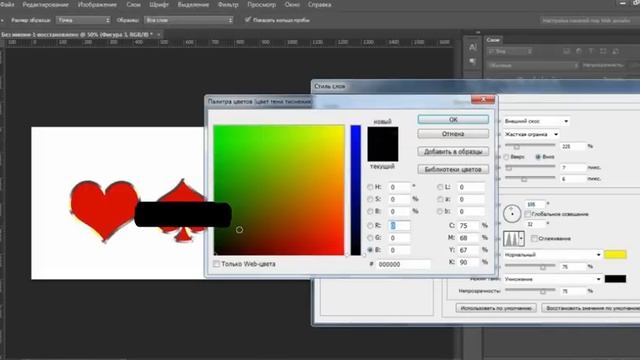
Task: Open the 'Редактирование' menu
Action: (x=45, y=5)
